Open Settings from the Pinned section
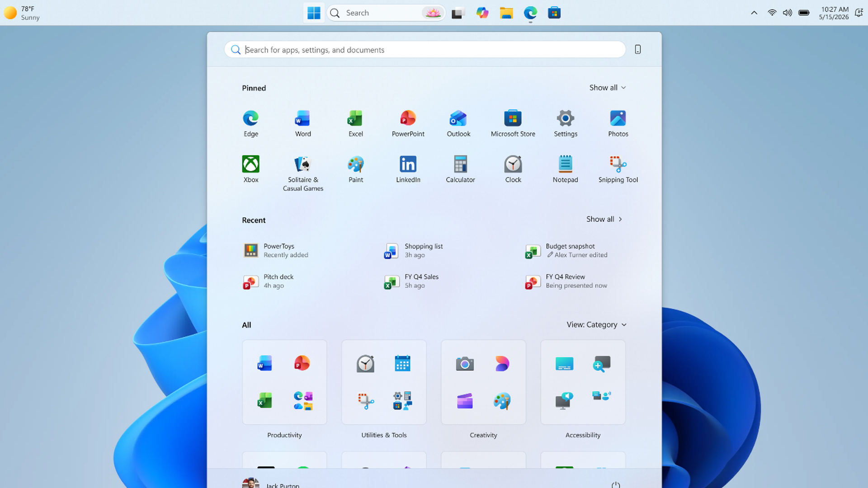The image size is (868, 488). click(x=566, y=123)
